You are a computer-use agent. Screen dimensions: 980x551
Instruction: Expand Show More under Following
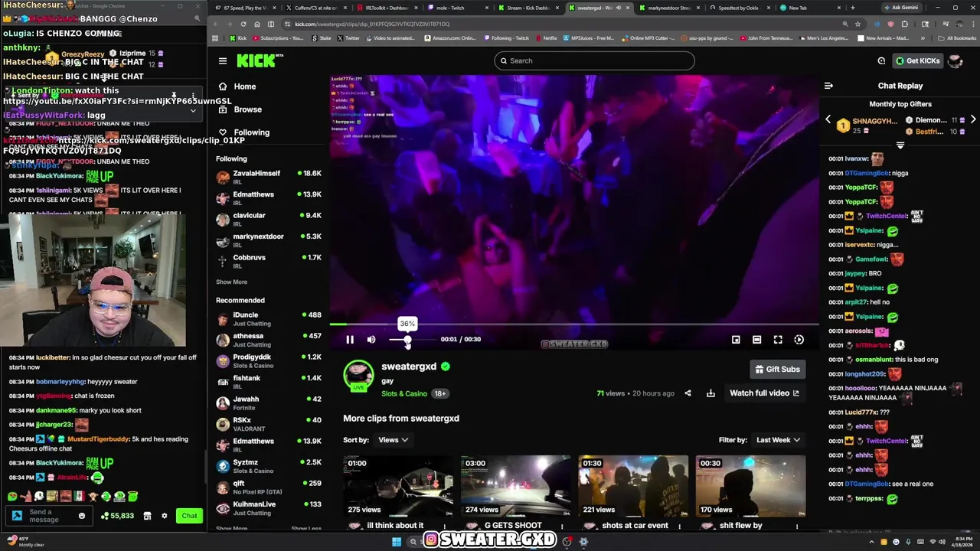coord(231,282)
